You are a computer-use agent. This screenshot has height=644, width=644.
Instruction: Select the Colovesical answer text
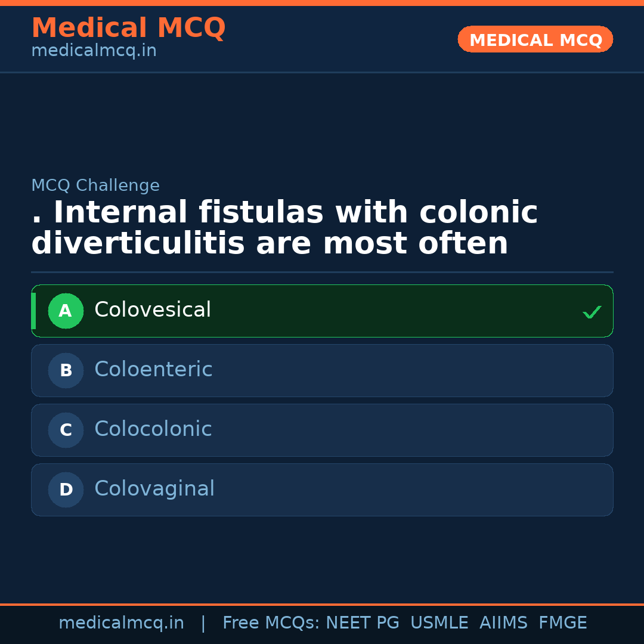click(153, 310)
